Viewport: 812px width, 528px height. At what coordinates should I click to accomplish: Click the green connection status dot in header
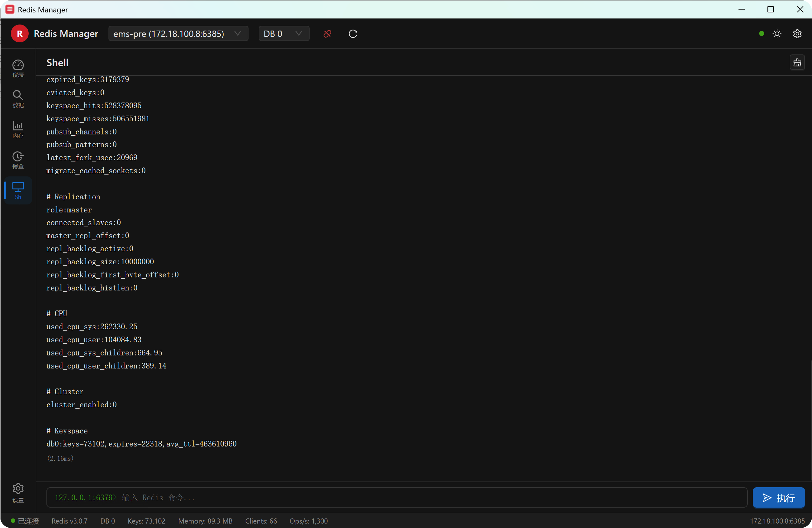(761, 34)
